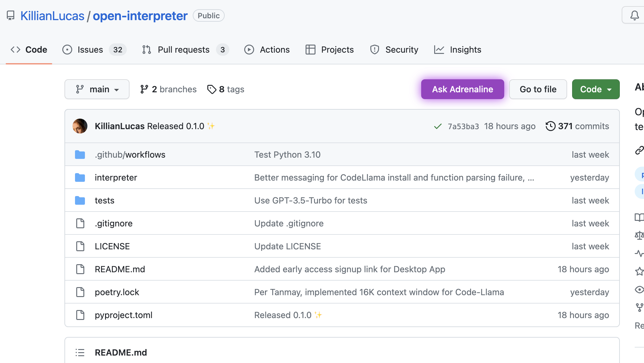The image size is (644, 363).
Task: View commit history via the clock icon
Action: (550, 126)
